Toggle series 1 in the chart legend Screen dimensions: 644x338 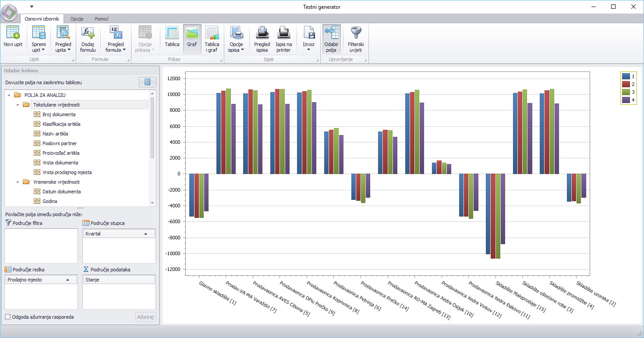626,76
